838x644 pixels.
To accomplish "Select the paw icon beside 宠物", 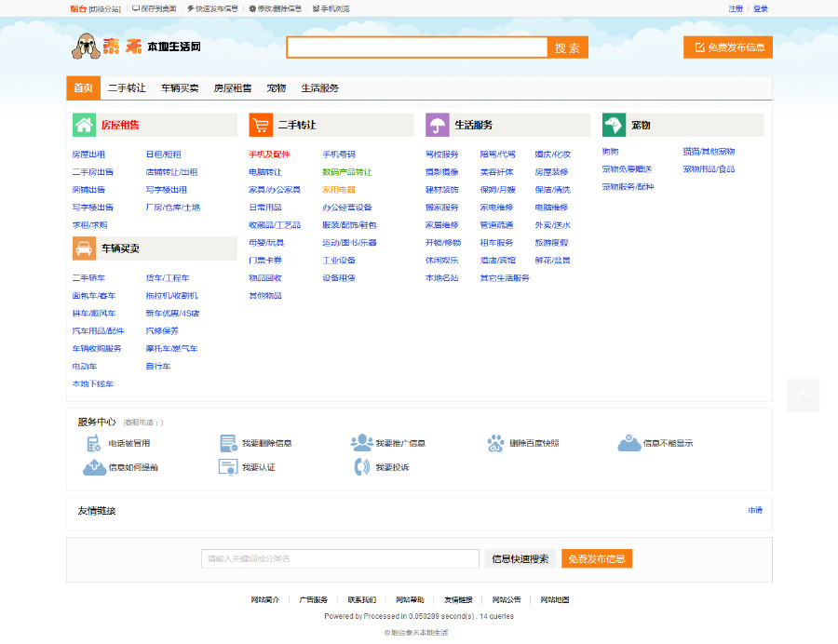I will [613, 124].
